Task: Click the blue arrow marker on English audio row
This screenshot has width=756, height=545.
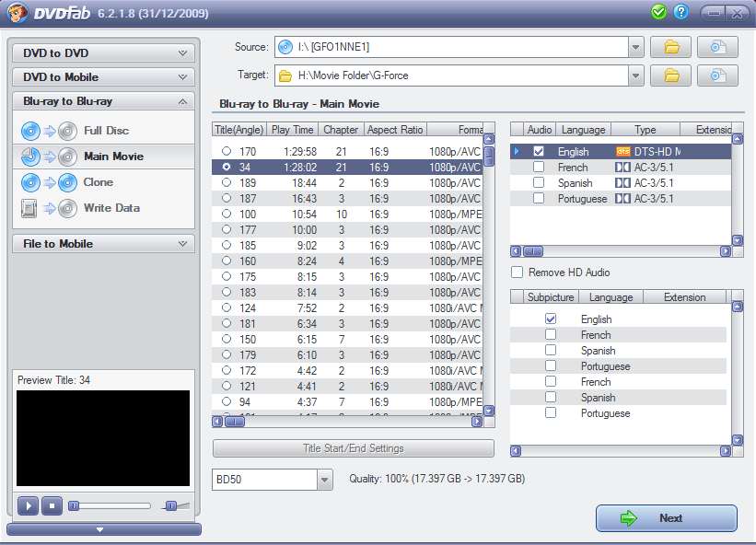Action: tap(517, 151)
